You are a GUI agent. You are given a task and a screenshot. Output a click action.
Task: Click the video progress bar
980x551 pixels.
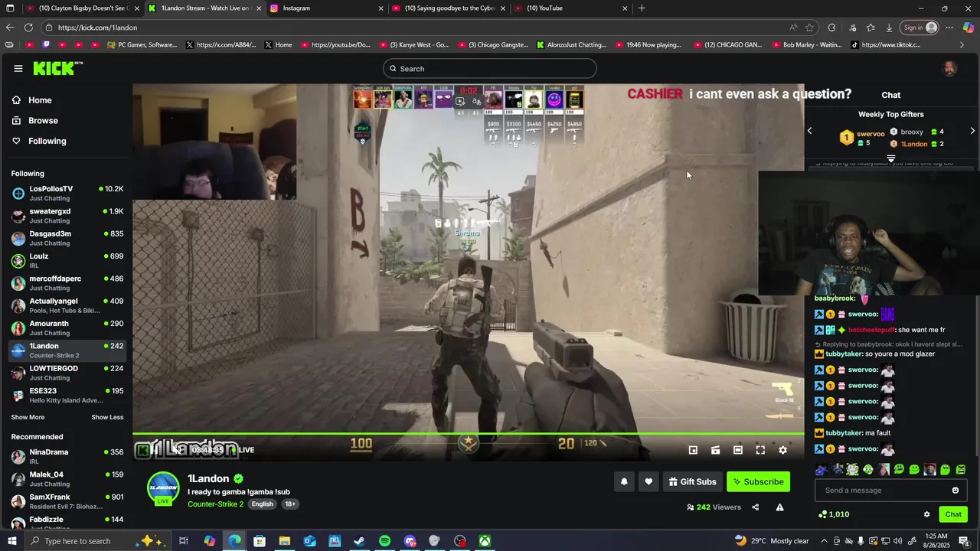click(x=469, y=435)
